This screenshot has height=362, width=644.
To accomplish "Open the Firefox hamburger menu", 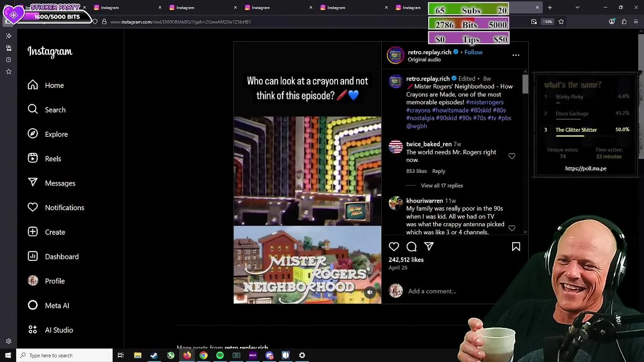I will [x=636, y=22].
